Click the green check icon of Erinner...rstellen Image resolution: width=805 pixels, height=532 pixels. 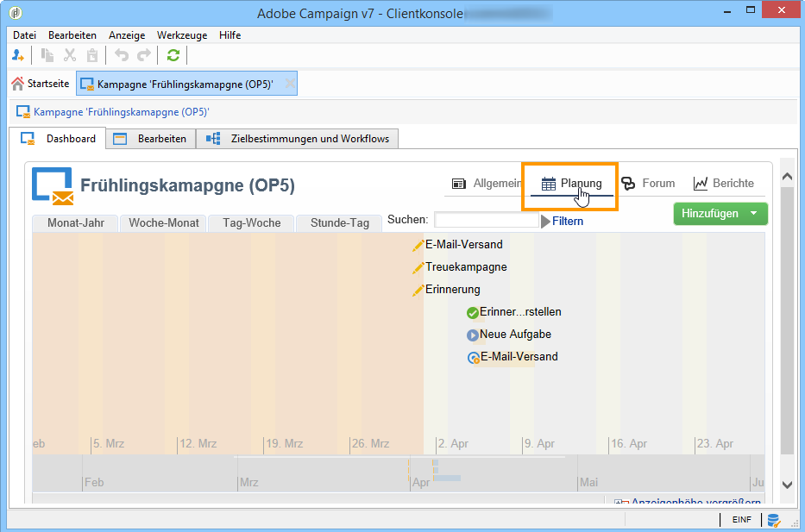pos(472,312)
